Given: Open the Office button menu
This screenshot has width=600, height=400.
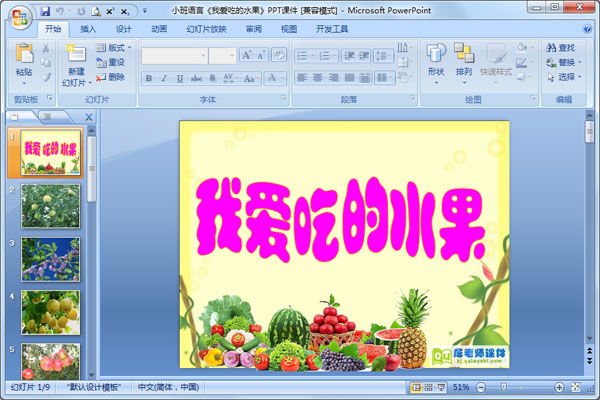Looking at the screenshot, I should click(20, 17).
